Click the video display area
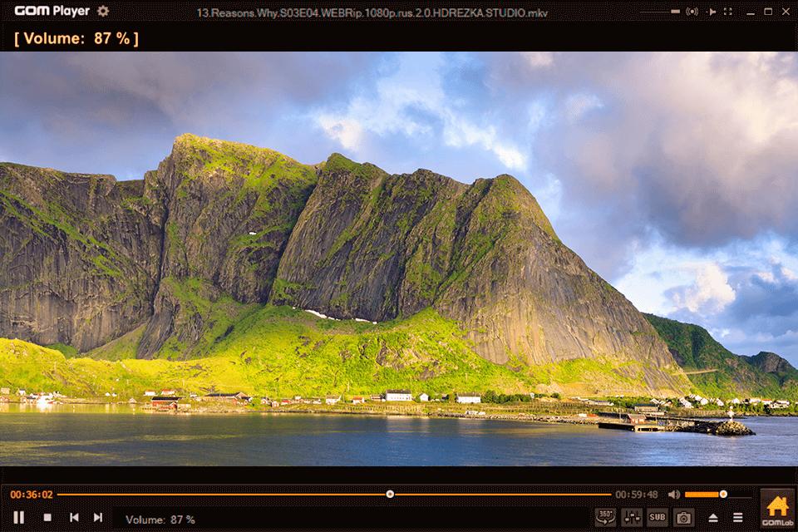This screenshot has width=798, height=532. click(399, 259)
